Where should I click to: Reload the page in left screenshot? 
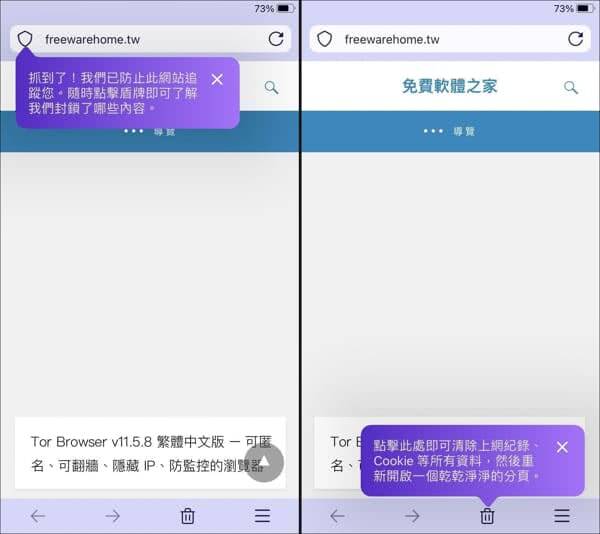276,39
